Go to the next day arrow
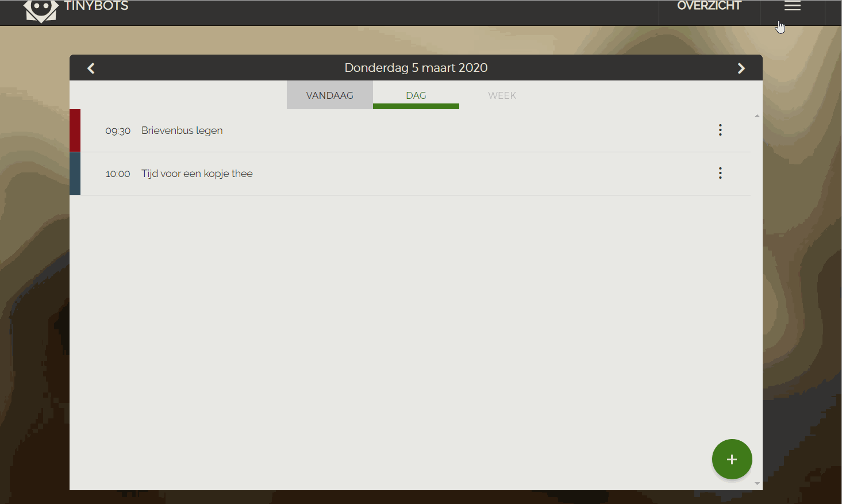This screenshot has width=842, height=504. coord(741,68)
